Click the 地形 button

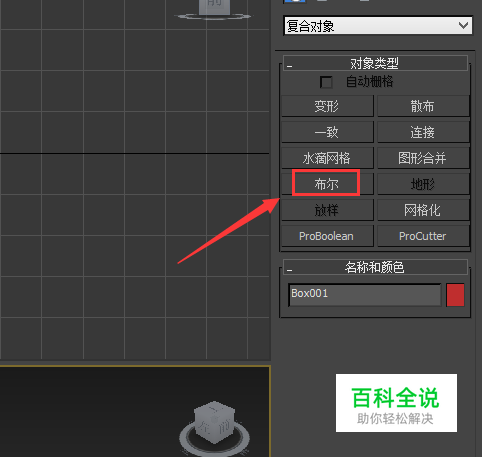coord(423,184)
